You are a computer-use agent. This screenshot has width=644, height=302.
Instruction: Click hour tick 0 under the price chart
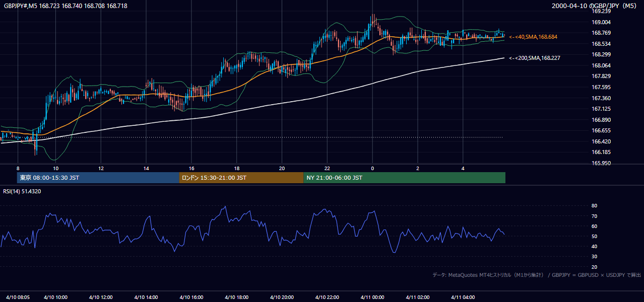tap(372, 168)
